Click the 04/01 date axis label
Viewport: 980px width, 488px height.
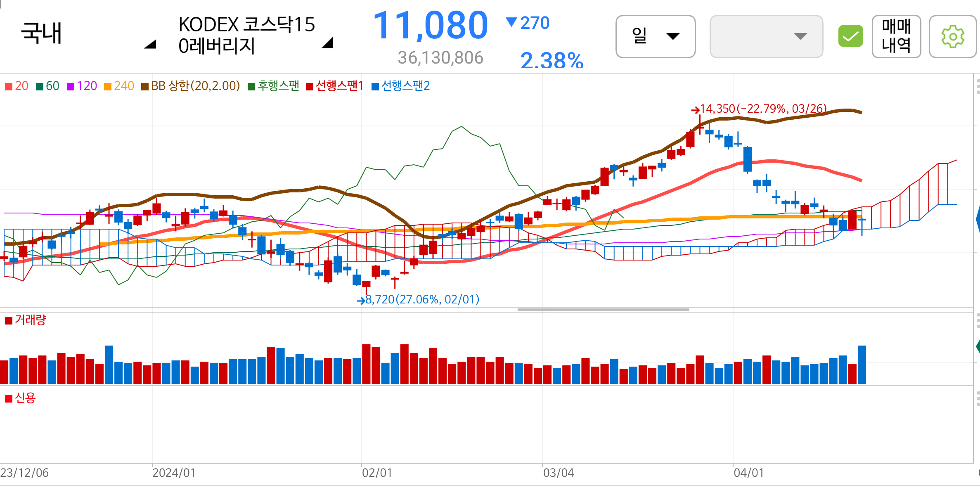point(749,473)
